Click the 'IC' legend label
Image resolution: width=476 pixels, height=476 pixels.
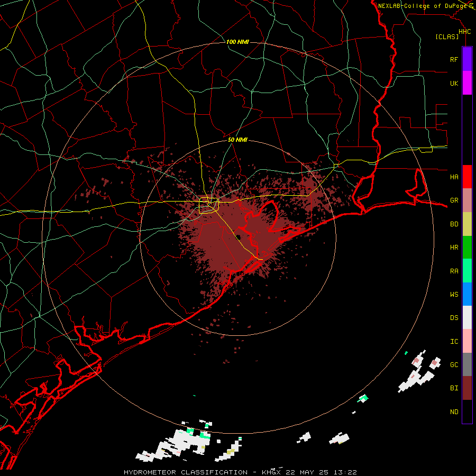(x=454, y=342)
